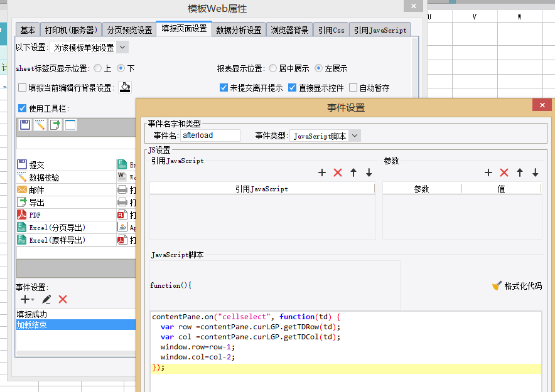Add a new event with the plus icon under 事件设置
The width and height of the screenshot is (555, 392).
pyautogui.click(x=24, y=299)
